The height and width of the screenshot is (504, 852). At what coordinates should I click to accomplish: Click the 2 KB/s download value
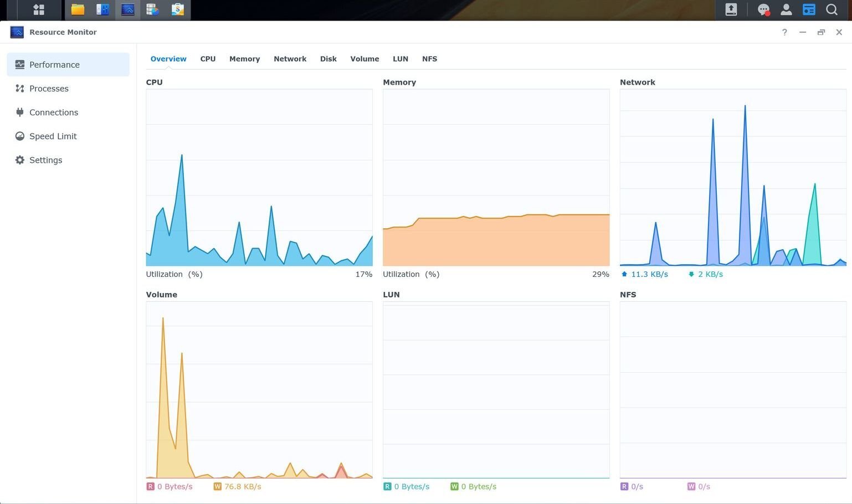[x=710, y=274]
